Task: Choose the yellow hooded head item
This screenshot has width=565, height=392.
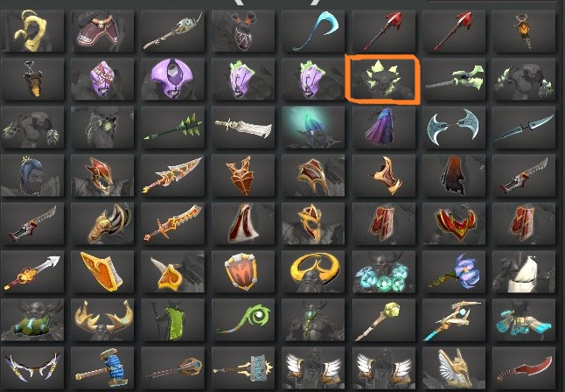Action: pyautogui.click(x=32, y=31)
